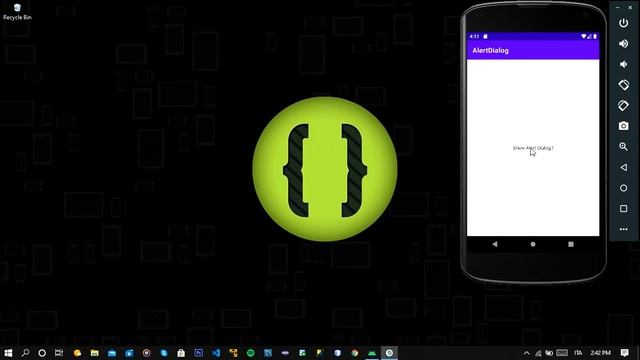Rotate emulator right using rotate icon
Screen dimensions: 640x360
click(x=623, y=105)
